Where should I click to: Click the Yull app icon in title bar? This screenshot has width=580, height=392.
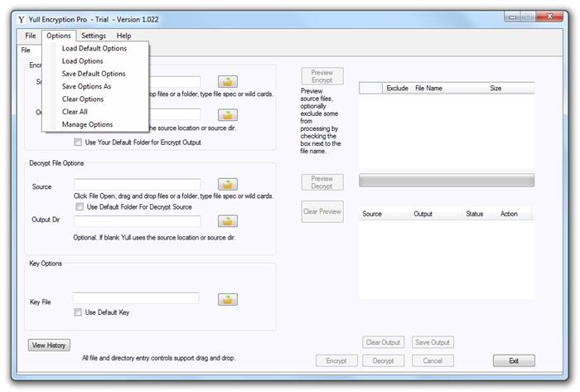(21, 18)
